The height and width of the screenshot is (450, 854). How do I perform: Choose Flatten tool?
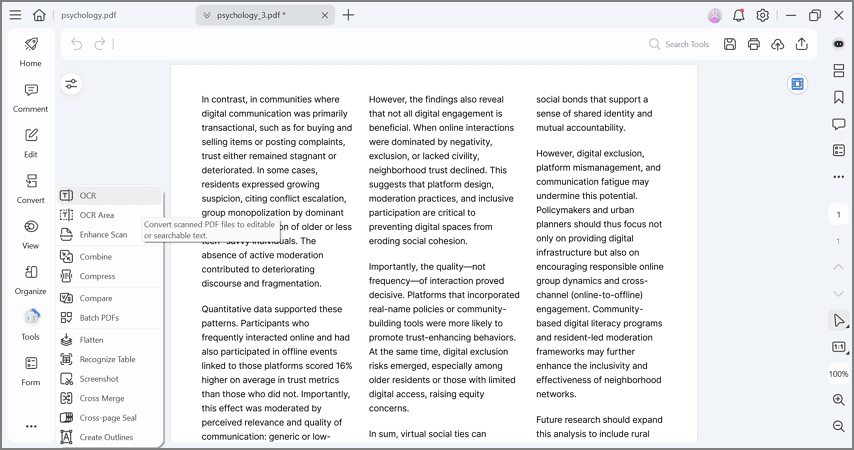point(109,340)
